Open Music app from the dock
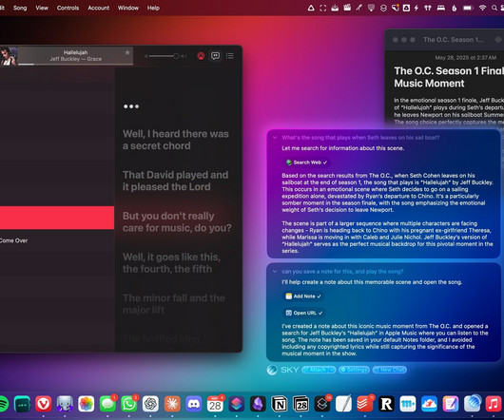 click(494, 404)
